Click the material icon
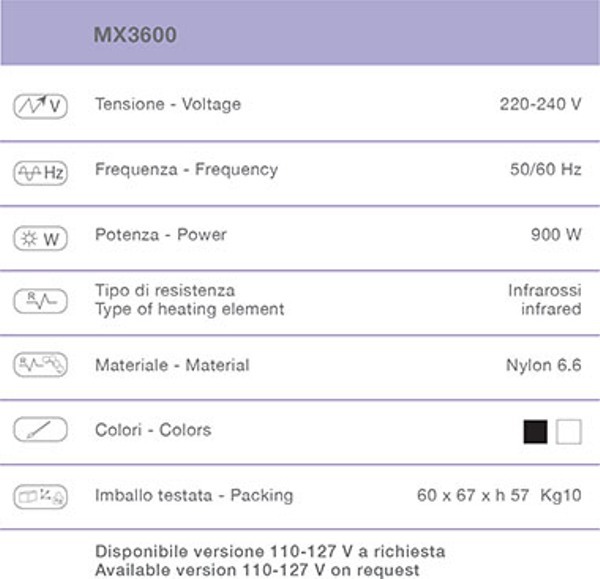Viewport: 600px width, 579px height. coord(40,366)
